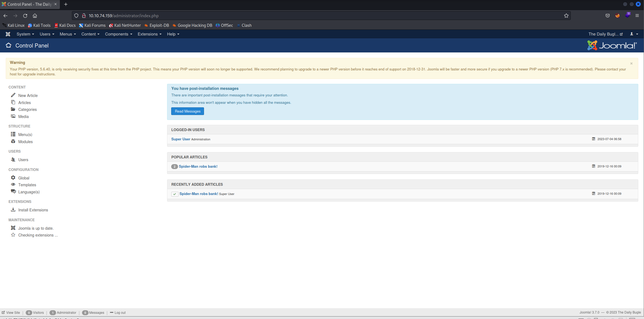The height and width of the screenshot is (319, 644).
Task: Click the Modules cube icon
Action: pos(13,141)
